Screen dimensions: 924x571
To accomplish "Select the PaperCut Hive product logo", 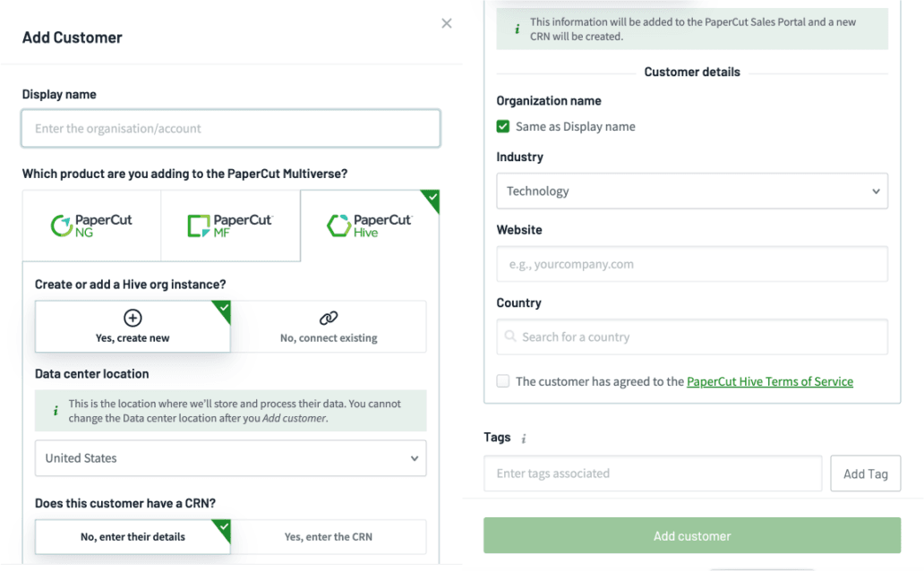I will click(369, 226).
